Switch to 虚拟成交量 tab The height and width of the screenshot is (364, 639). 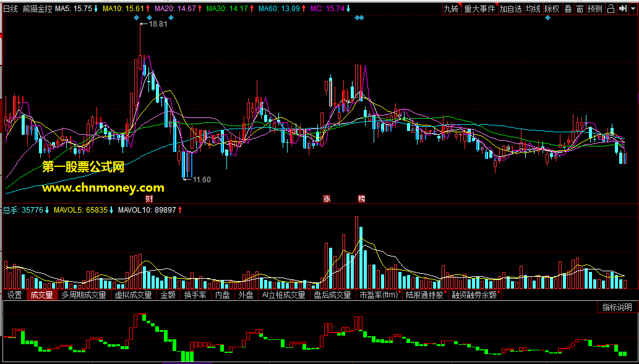(x=133, y=295)
